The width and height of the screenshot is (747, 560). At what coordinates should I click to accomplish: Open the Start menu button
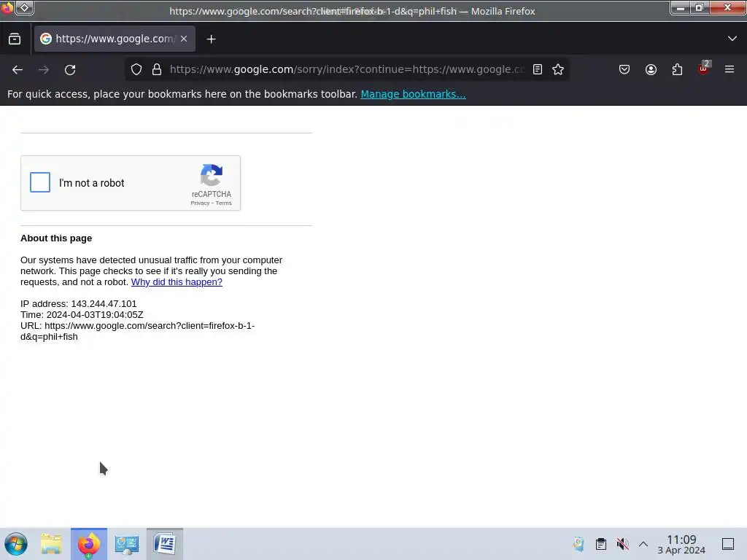click(x=16, y=544)
